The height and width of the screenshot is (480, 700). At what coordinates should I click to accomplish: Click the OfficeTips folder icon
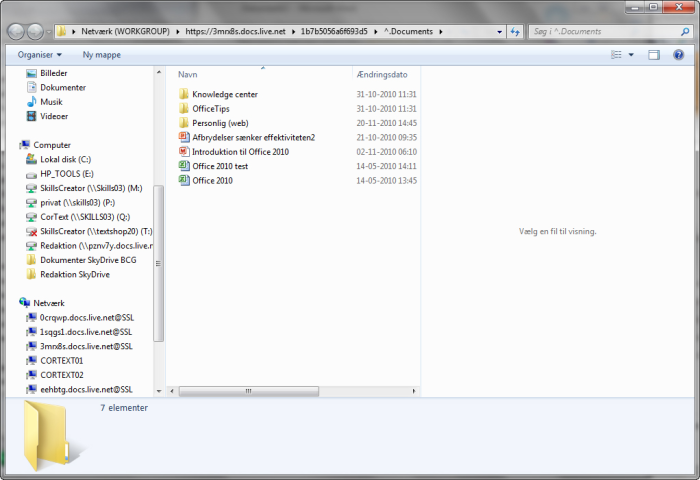pos(183,109)
